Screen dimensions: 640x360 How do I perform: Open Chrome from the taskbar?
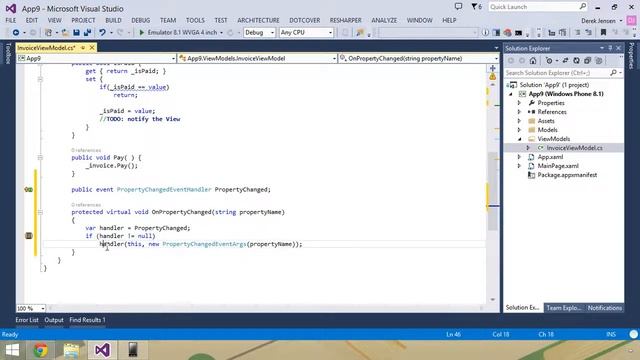(40, 350)
